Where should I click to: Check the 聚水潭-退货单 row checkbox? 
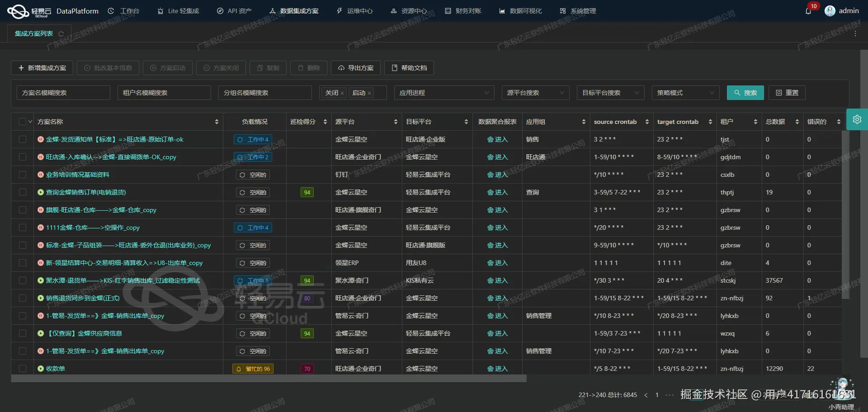[23, 280]
